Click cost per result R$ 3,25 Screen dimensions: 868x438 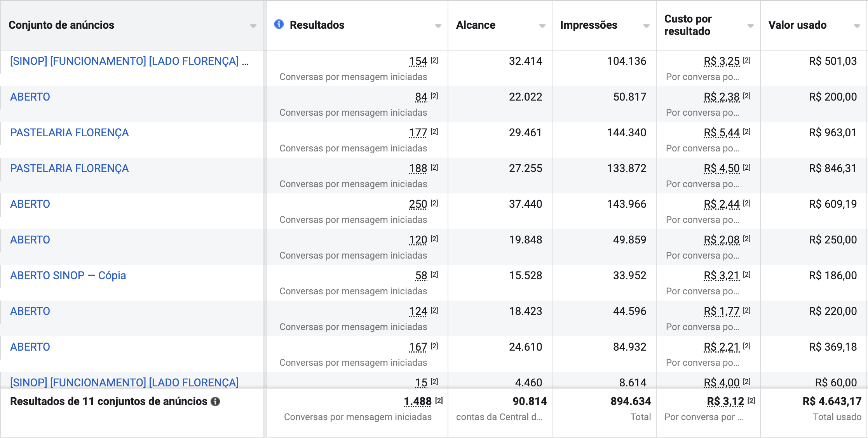point(722,61)
